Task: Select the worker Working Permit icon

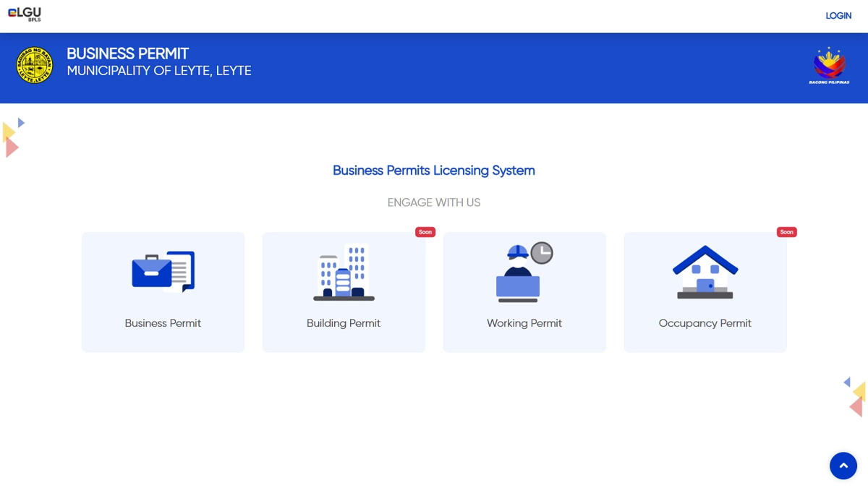Action: point(524,272)
